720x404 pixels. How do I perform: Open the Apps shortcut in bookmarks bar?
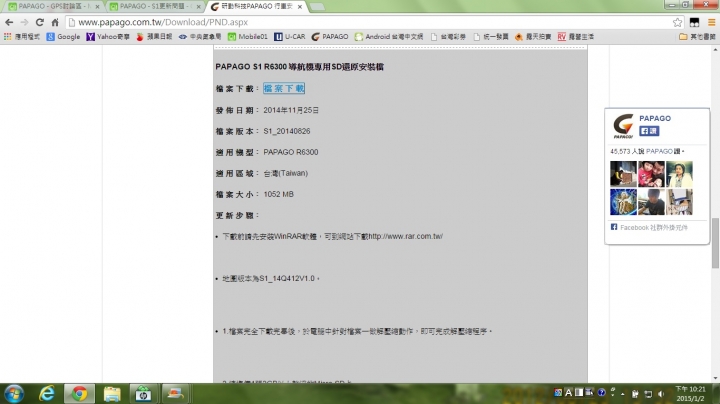[22, 36]
